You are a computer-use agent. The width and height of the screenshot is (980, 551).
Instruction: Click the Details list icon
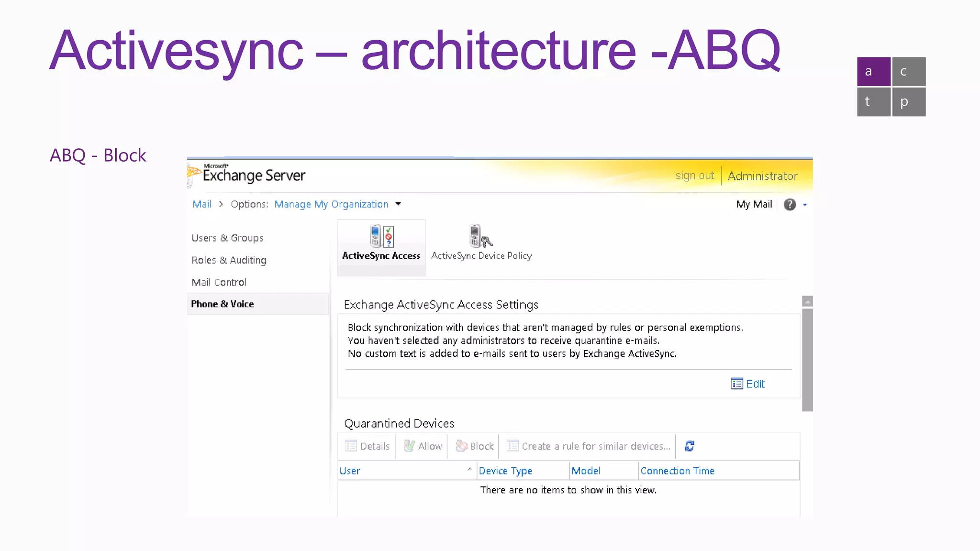tap(351, 446)
